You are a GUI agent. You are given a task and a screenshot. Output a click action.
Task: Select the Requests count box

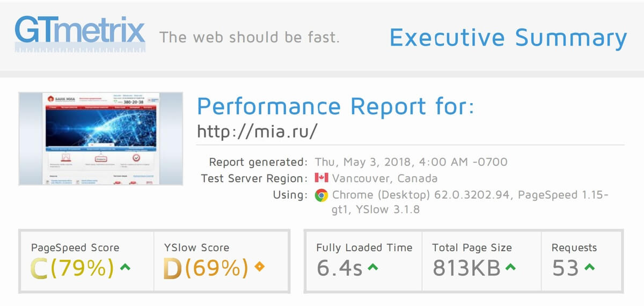[581, 261]
